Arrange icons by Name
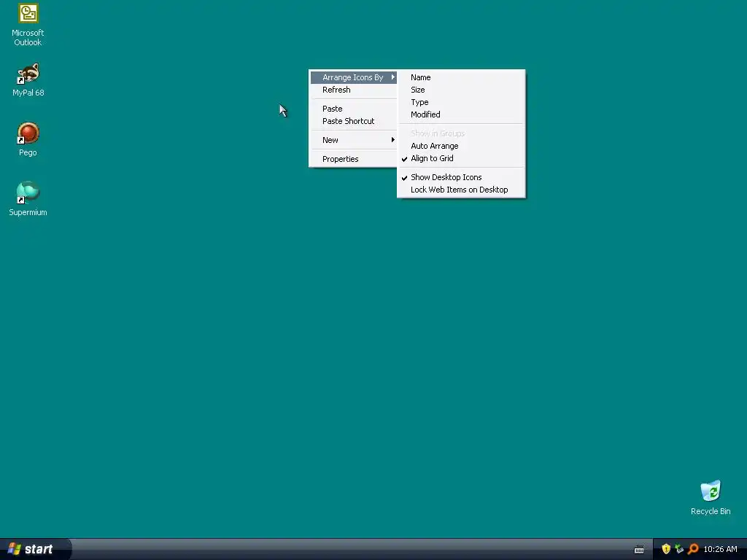The height and width of the screenshot is (560, 747). [461, 77]
